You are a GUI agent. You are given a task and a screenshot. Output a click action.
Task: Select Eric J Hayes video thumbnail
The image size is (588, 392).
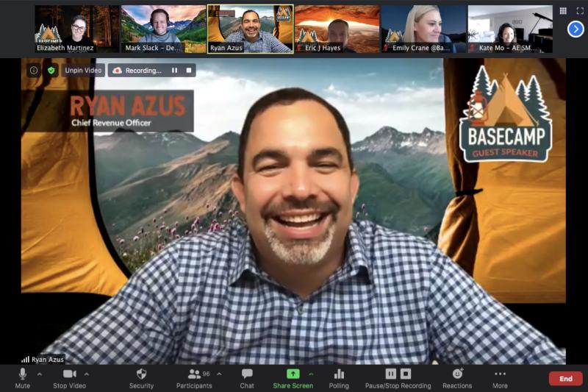coord(337,29)
